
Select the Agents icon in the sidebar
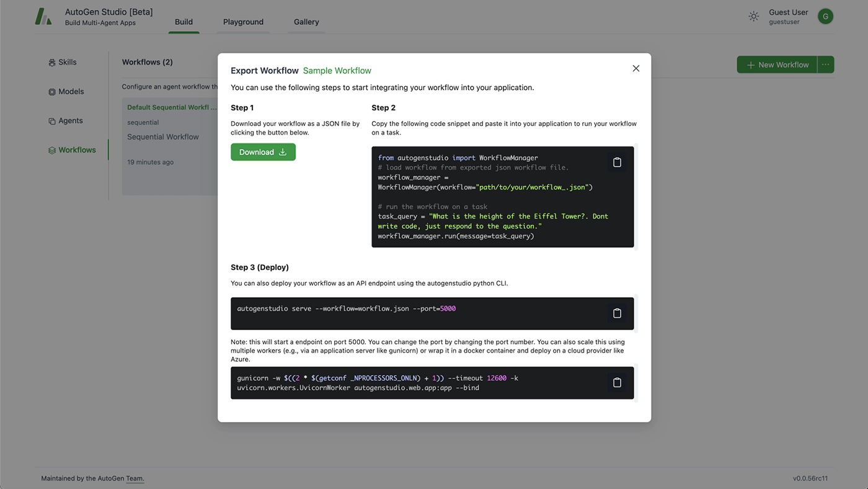pos(51,120)
